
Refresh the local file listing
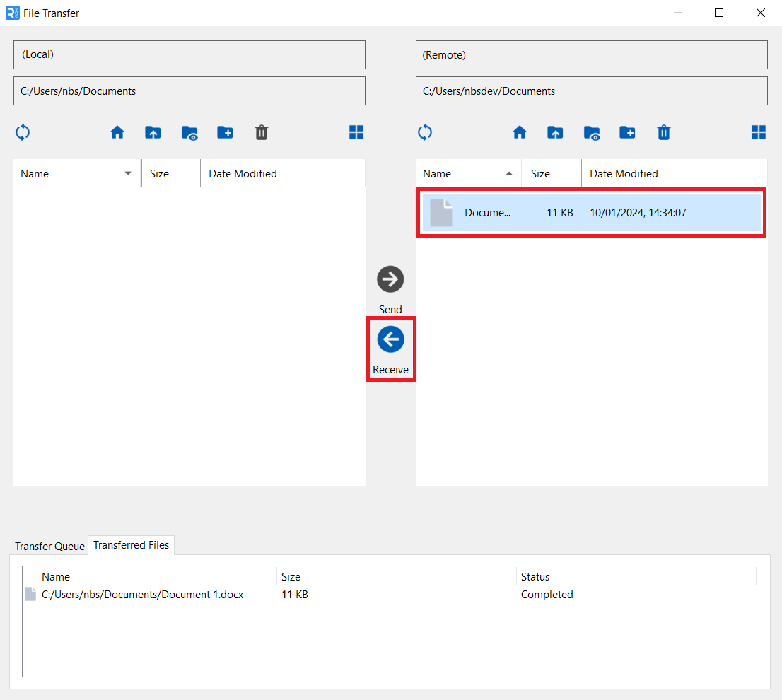coord(22,132)
